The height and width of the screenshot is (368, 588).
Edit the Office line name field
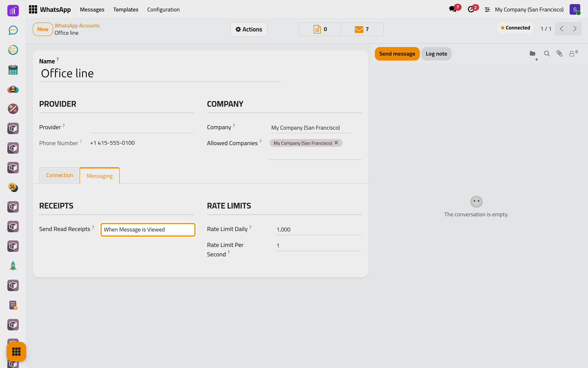click(x=160, y=73)
